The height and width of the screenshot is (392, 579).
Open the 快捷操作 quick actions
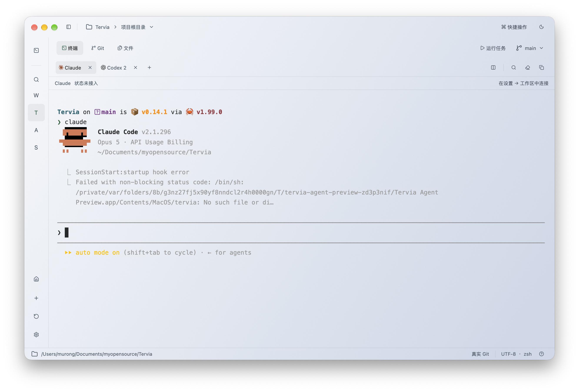[514, 27]
